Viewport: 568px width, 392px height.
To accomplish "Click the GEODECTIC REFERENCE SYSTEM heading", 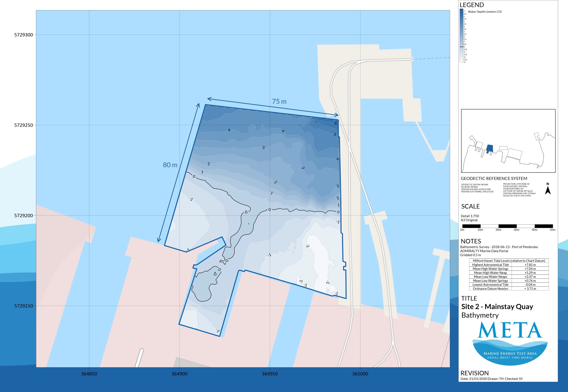I will click(494, 178).
